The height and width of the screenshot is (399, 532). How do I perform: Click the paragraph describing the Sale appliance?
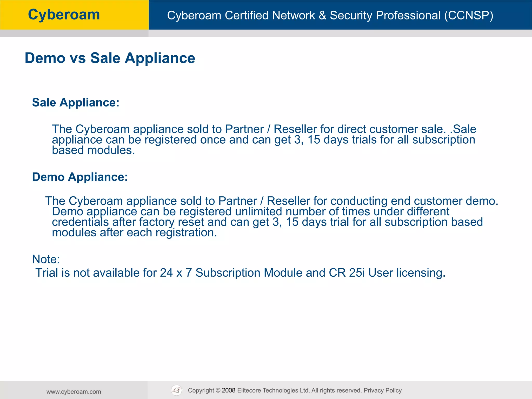point(264,140)
